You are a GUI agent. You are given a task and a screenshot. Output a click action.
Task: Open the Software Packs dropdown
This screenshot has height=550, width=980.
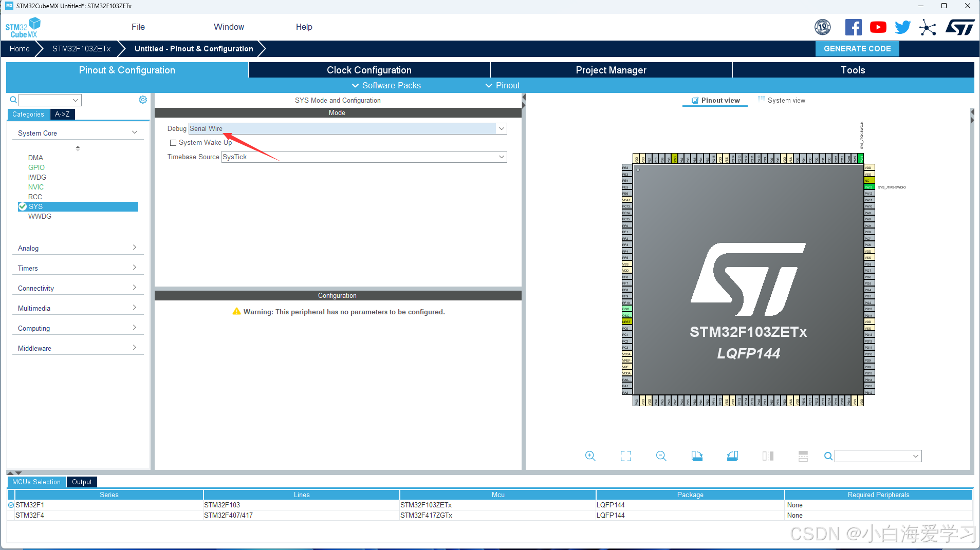[386, 85]
